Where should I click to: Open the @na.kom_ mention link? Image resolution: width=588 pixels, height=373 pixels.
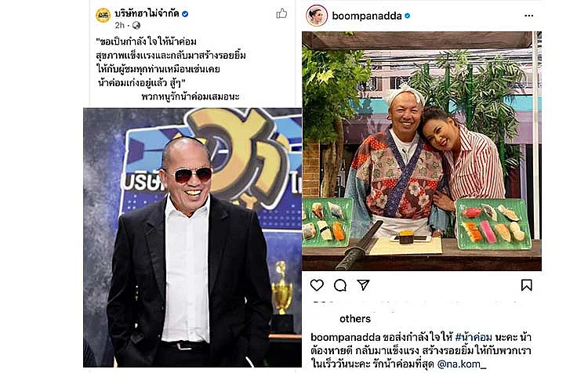click(x=462, y=364)
